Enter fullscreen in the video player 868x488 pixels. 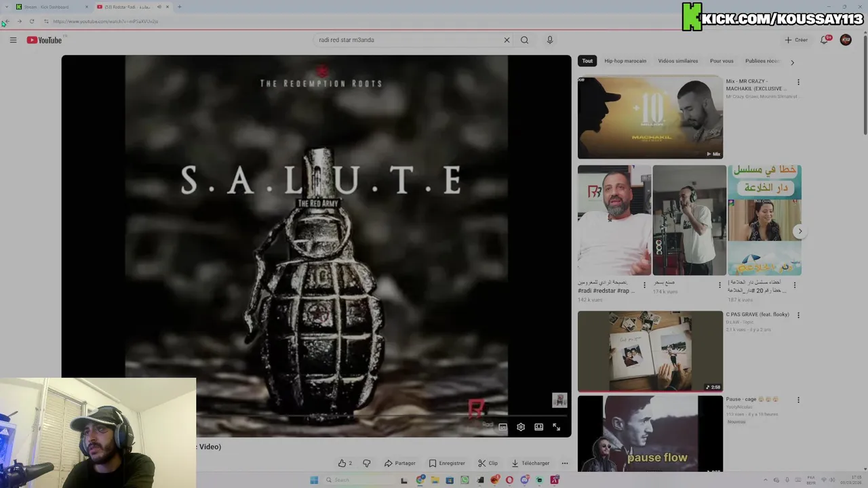[x=556, y=427]
